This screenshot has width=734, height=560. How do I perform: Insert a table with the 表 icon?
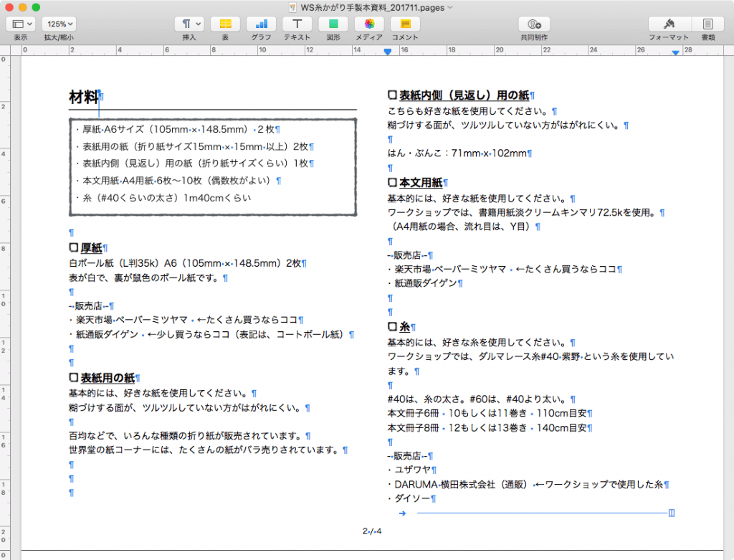coord(225,24)
